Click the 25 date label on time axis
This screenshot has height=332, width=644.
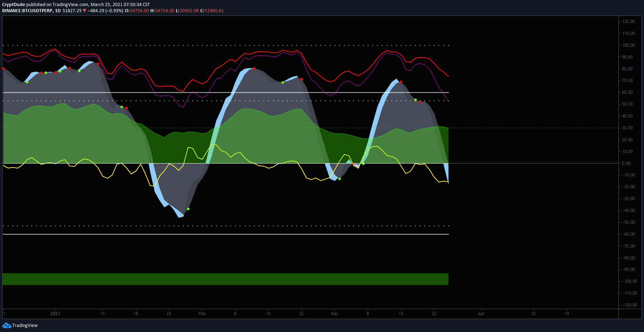coord(169,314)
